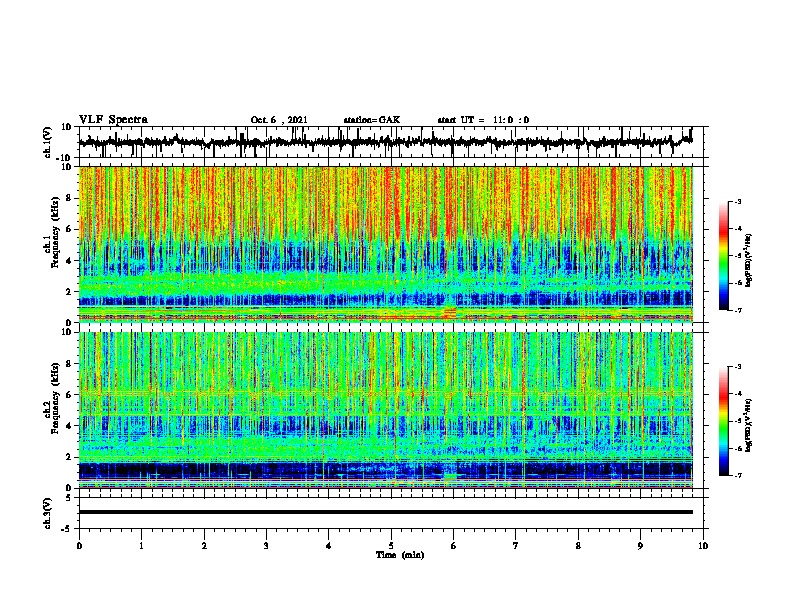The width and height of the screenshot is (792, 612).
Task: Click the "-7" label on the ch.1 color bar
Action: point(737,310)
